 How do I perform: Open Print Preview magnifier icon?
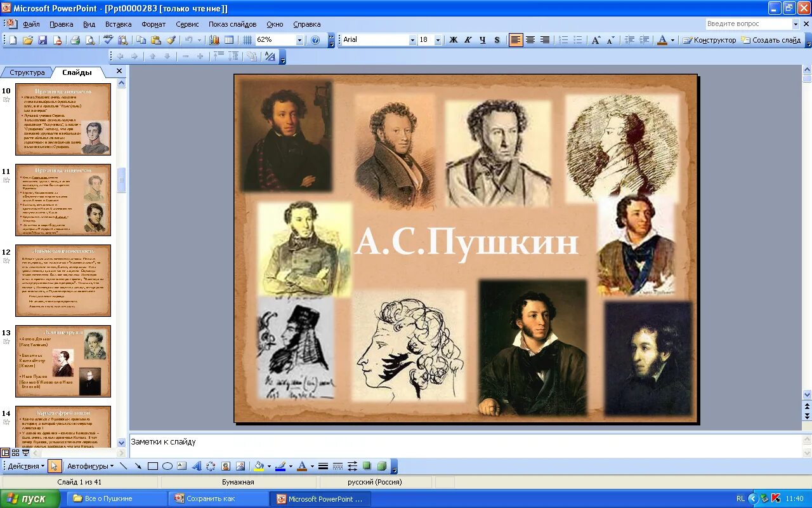coord(89,40)
